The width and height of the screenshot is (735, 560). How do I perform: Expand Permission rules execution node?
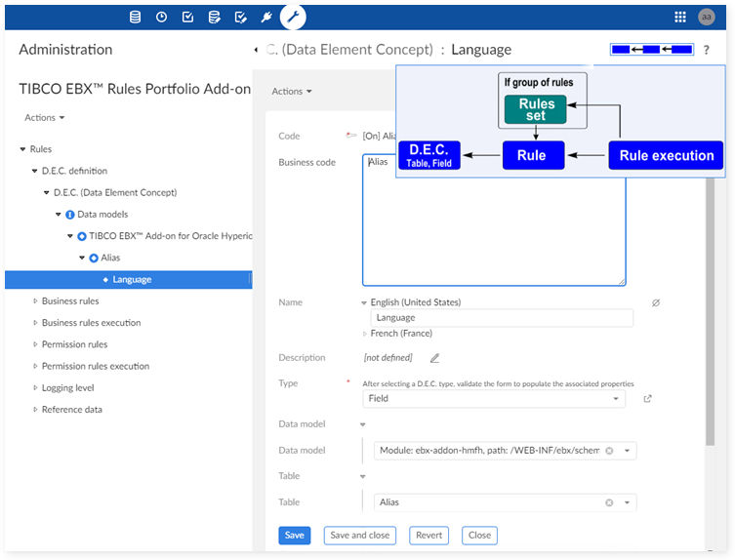35,367
